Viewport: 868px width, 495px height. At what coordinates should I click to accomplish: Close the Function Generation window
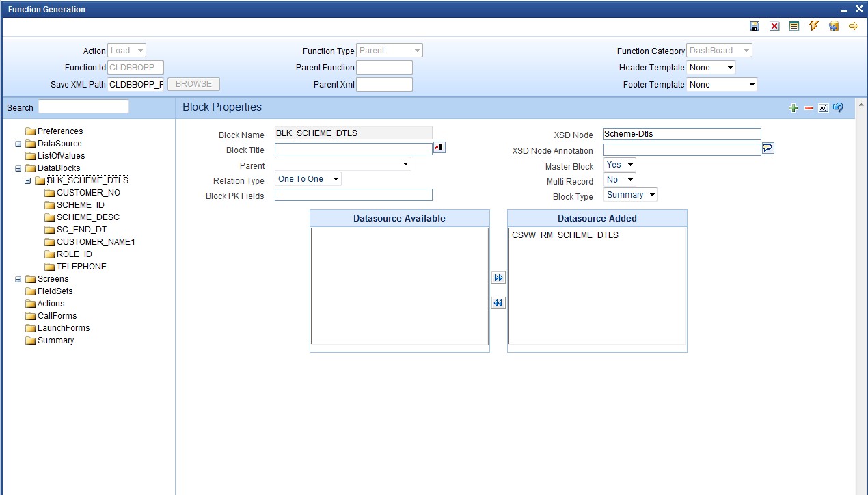point(859,9)
